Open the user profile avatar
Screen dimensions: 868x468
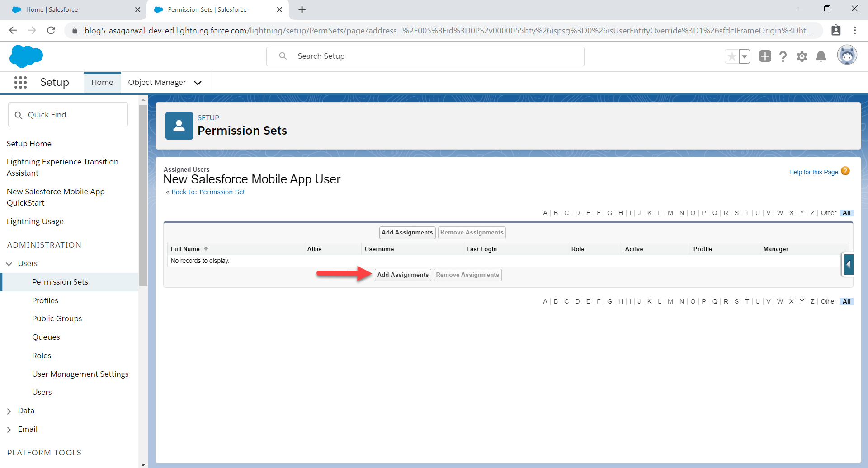point(847,56)
